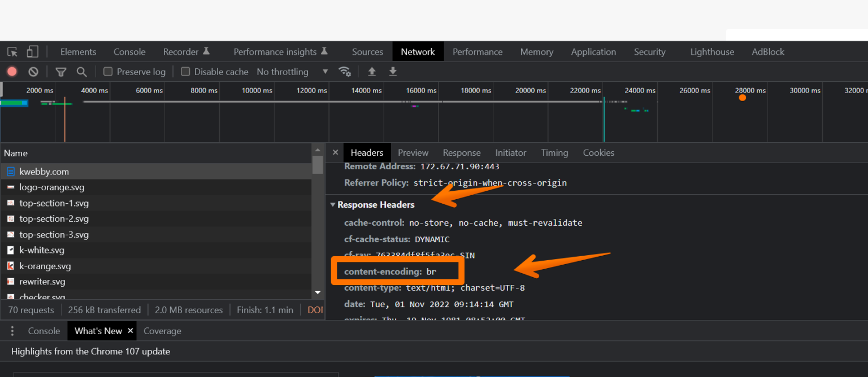Open network conditions settings
The image size is (868, 377).
345,71
